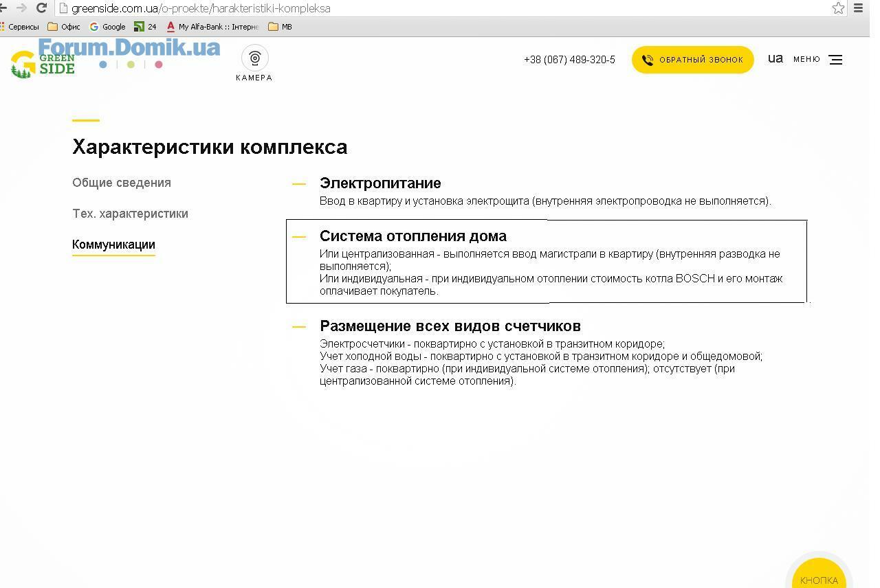Open the MB bookmark folder
This screenshot has height=588, width=880.
tap(280, 27)
